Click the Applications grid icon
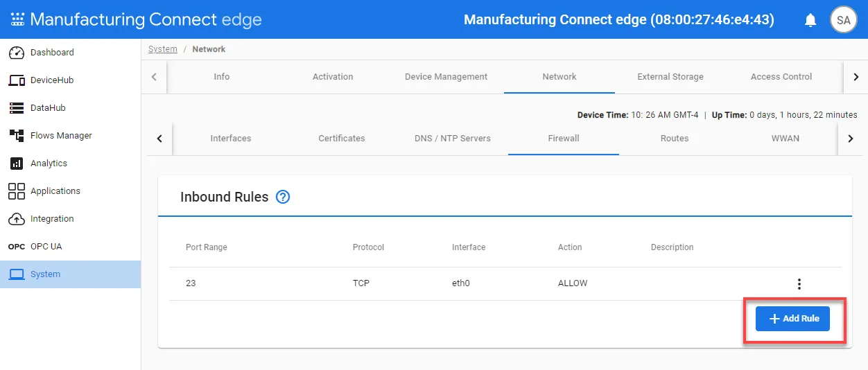The height and width of the screenshot is (370, 868). (17, 191)
